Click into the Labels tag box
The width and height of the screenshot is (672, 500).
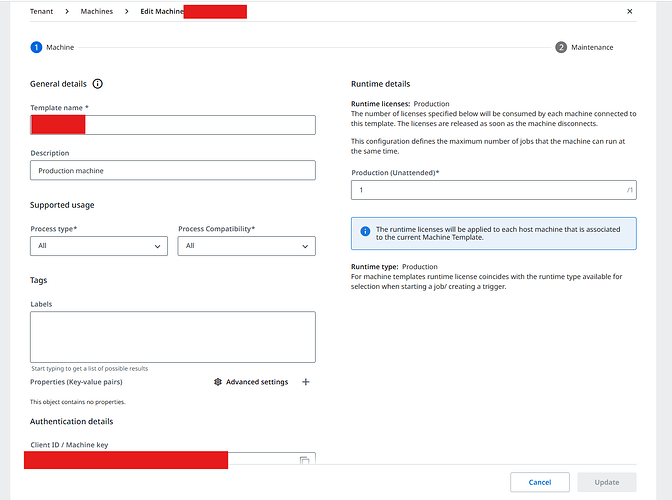point(172,336)
